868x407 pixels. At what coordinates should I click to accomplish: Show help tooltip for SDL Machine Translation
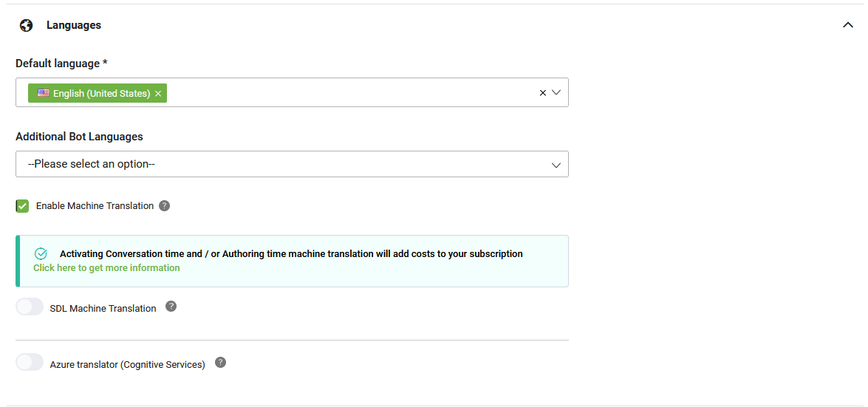[x=171, y=307]
